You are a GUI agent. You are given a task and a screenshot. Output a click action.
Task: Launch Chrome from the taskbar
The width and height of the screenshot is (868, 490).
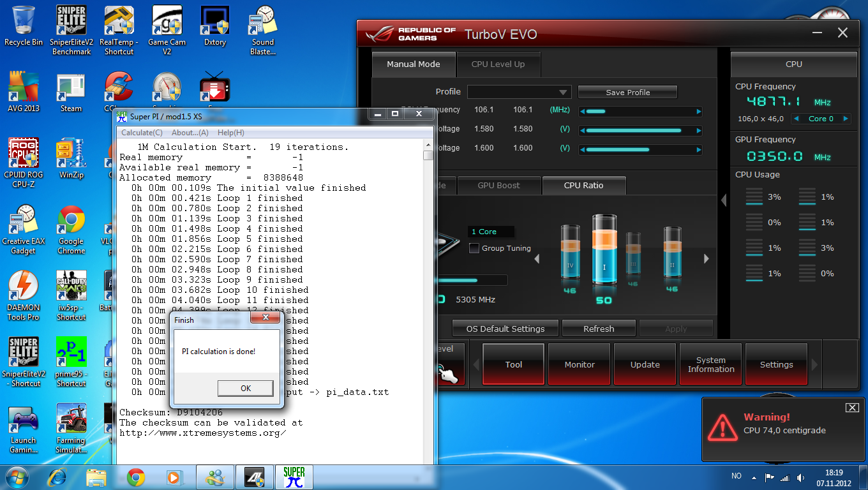[x=135, y=477]
